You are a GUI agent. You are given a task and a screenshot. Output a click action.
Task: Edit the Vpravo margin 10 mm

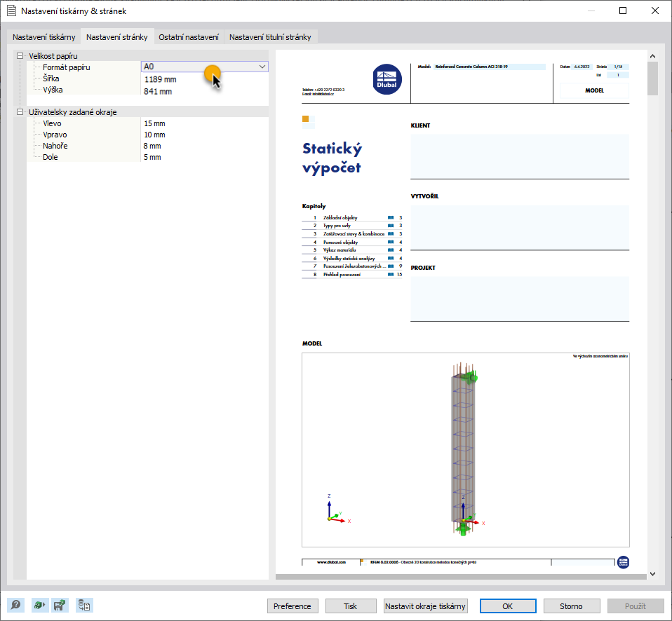(154, 135)
